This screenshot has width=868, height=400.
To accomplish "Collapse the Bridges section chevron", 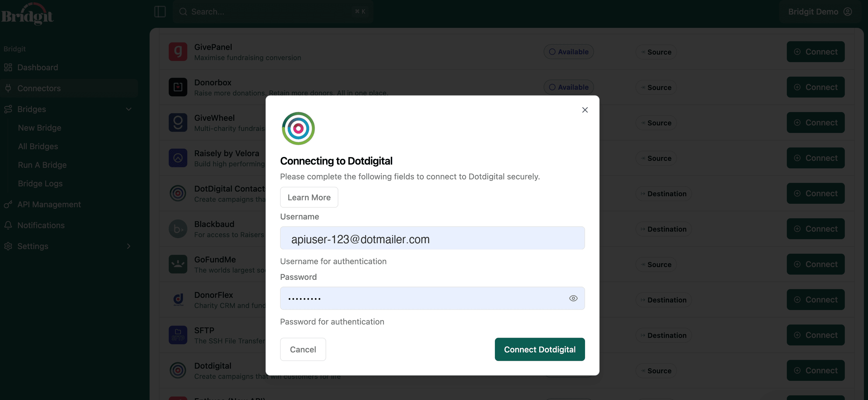I will pyautogui.click(x=128, y=109).
